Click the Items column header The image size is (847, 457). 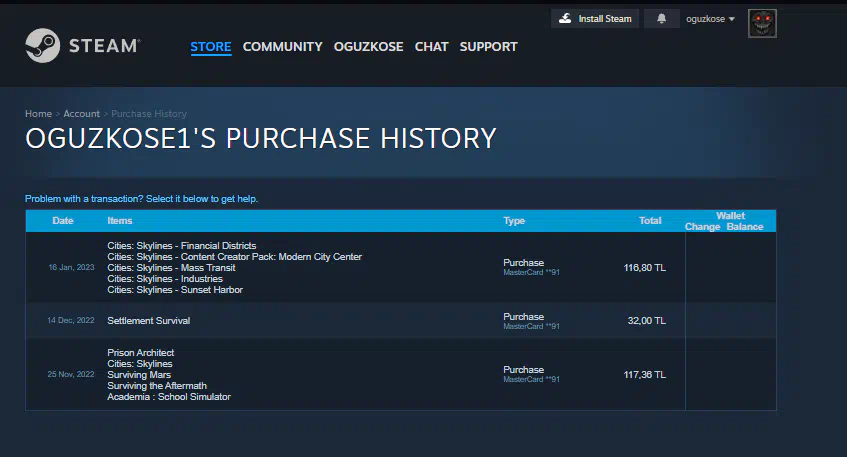[x=119, y=220]
